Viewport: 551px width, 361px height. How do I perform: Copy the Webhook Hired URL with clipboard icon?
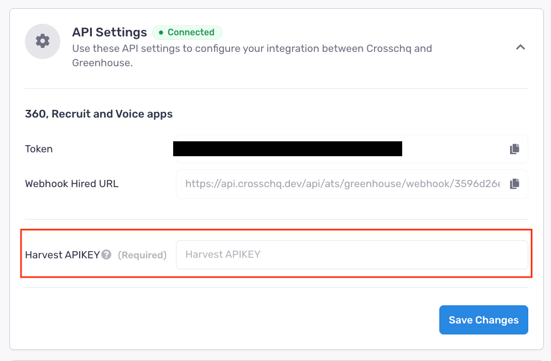click(514, 183)
